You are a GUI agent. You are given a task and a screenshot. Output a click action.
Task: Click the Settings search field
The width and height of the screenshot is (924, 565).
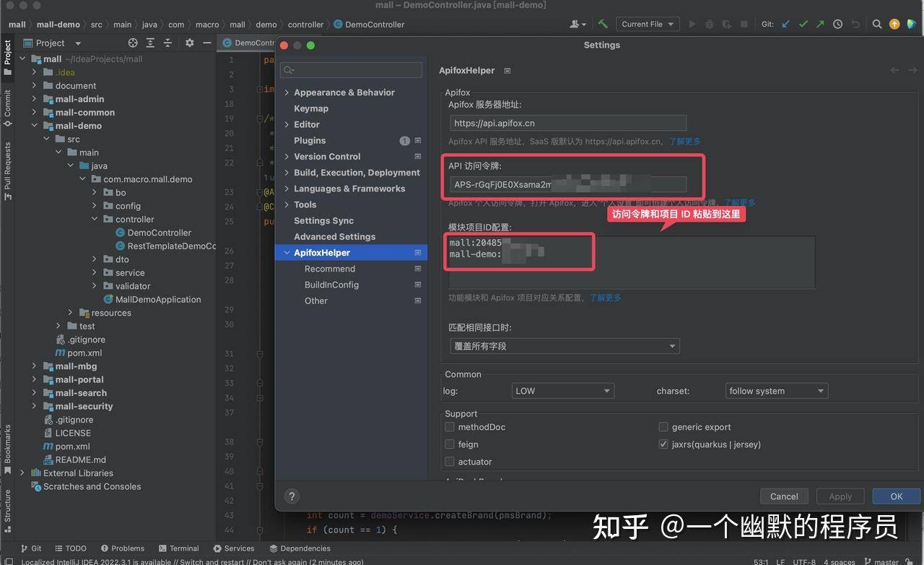coord(351,70)
